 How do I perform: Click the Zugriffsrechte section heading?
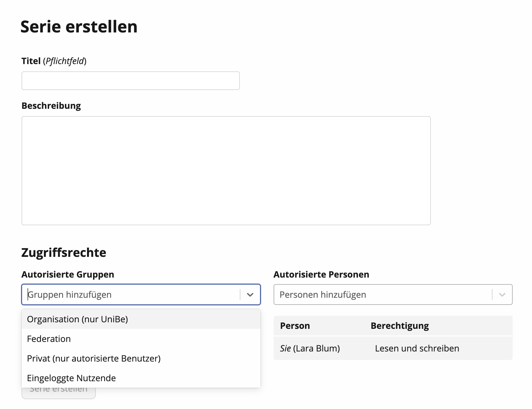pos(64,252)
